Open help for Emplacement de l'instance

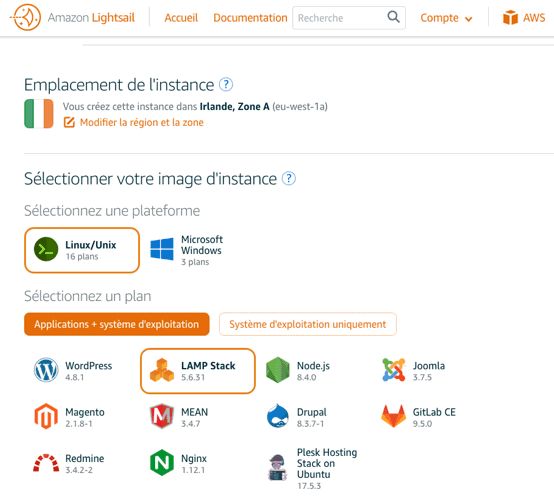click(226, 84)
